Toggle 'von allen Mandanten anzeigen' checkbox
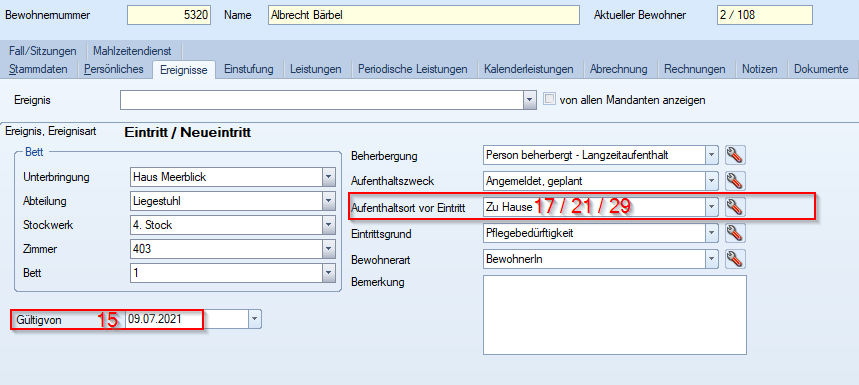859x385 pixels. (x=549, y=99)
